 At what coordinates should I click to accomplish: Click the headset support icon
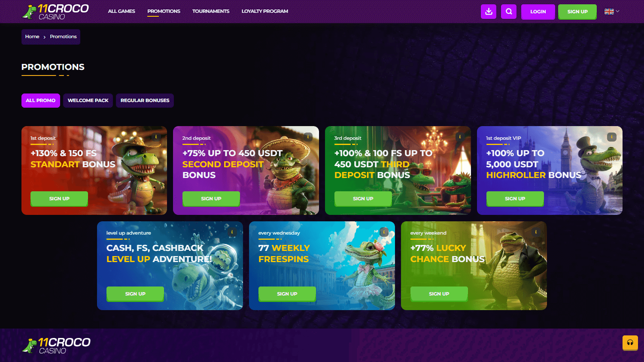click(630, 343)
